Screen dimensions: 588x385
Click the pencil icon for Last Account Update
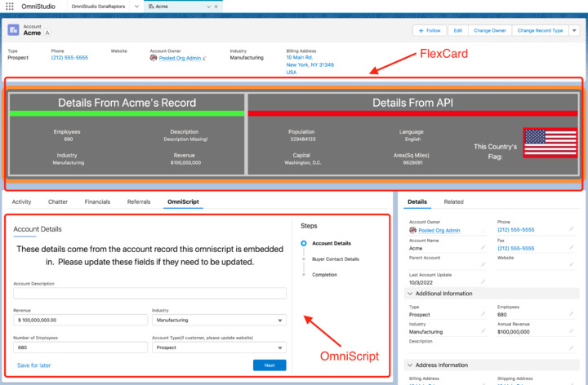(483, 280)
